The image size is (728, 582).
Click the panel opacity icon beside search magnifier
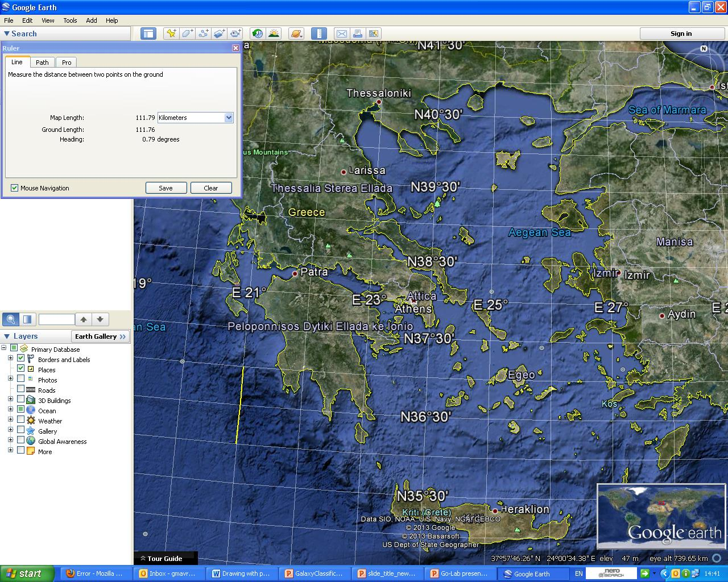(x=27, y=319)
